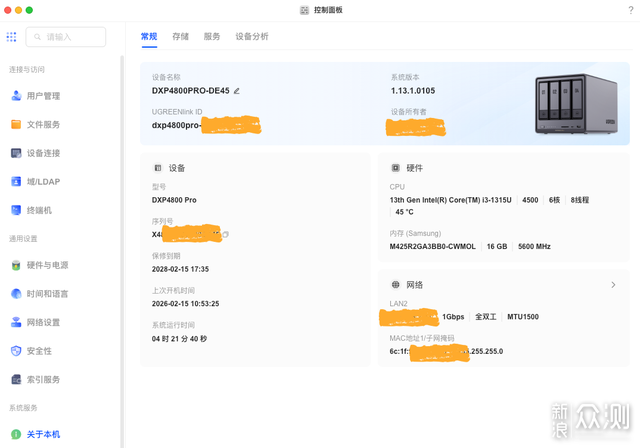Click uptime 04 时 21 分 40 秒
Screen dimensions: 640x448
click(180, 339)
